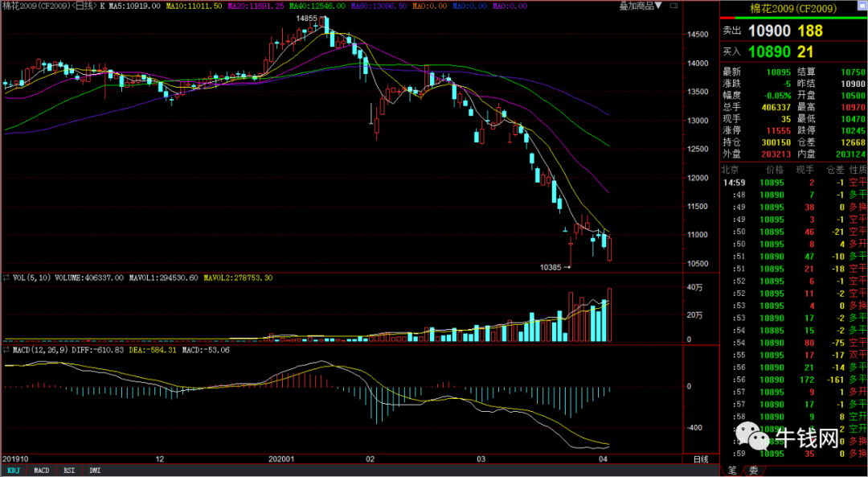The image size is (868, 477).
Task: Click the MA5:10919.00 label
Action: [133, 6]
